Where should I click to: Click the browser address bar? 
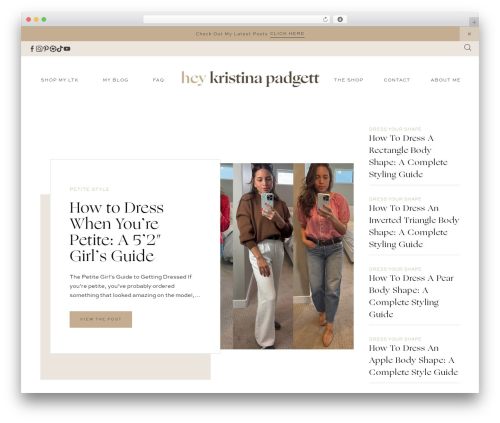pos(237,20)
